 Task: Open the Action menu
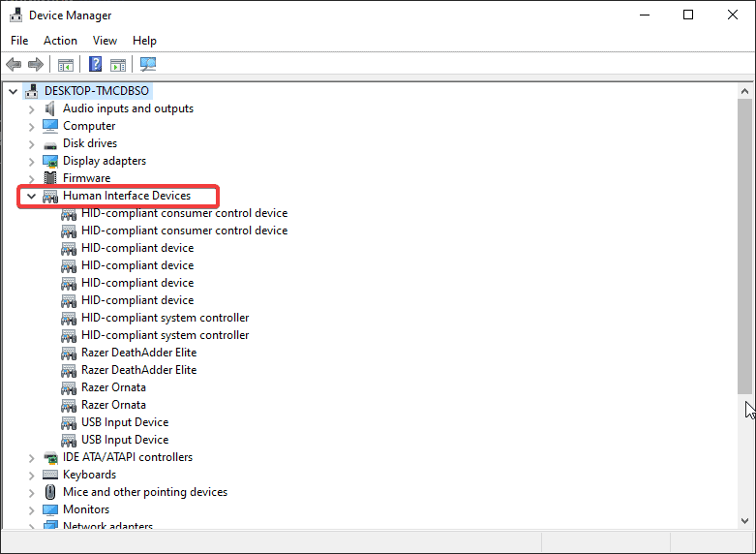pos(60,41)
